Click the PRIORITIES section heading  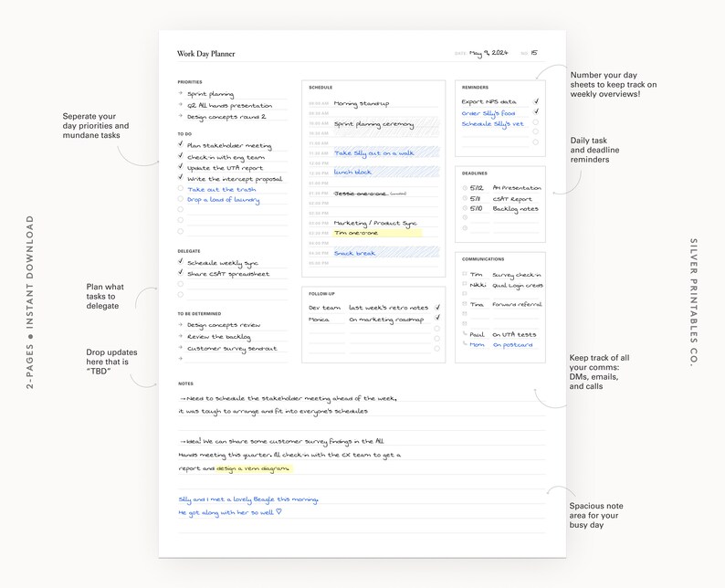pyautogui.click(x=190, y=82)
